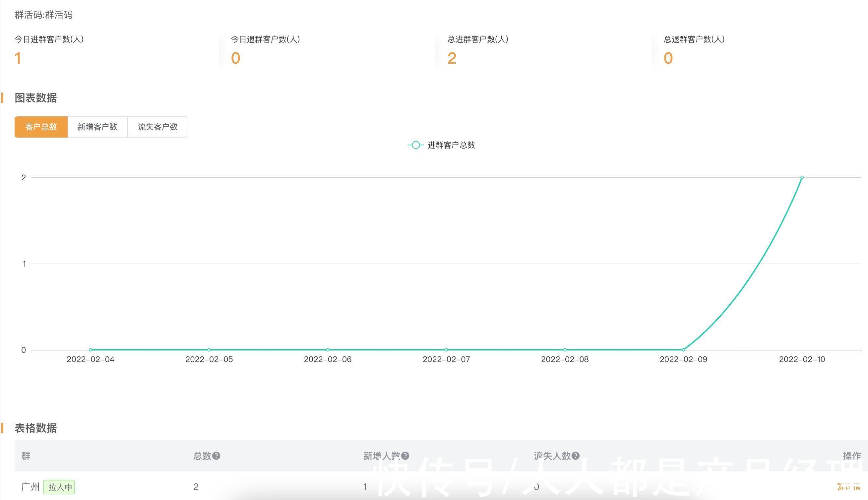The image size is (868, 500).
Task: Click the 广州 group name cell
Action: click(30, 487)
